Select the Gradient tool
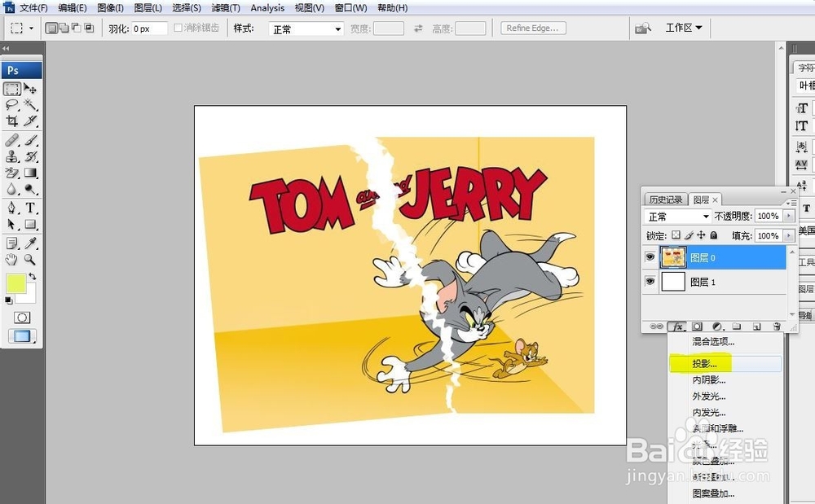The width and height of the screenshot is (815, 504). pyautogui.click(x=30, y=173)
